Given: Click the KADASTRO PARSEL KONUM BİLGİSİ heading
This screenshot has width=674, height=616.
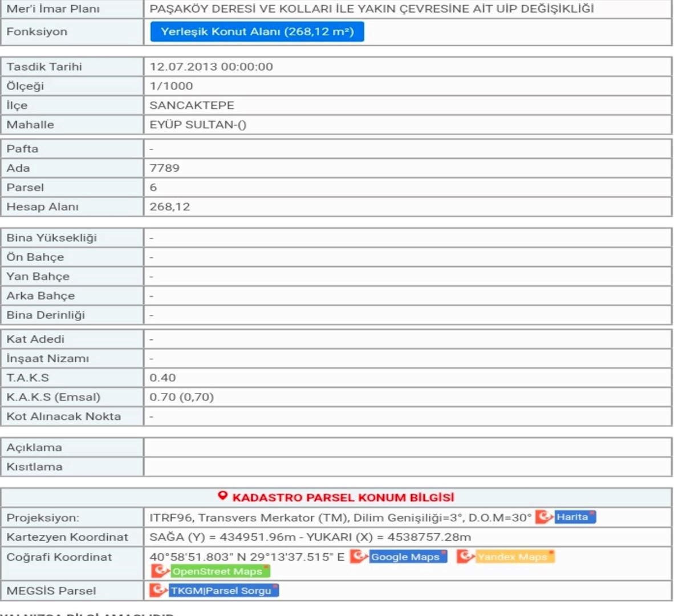Looking at the screenshot, I should coord(343,497).
